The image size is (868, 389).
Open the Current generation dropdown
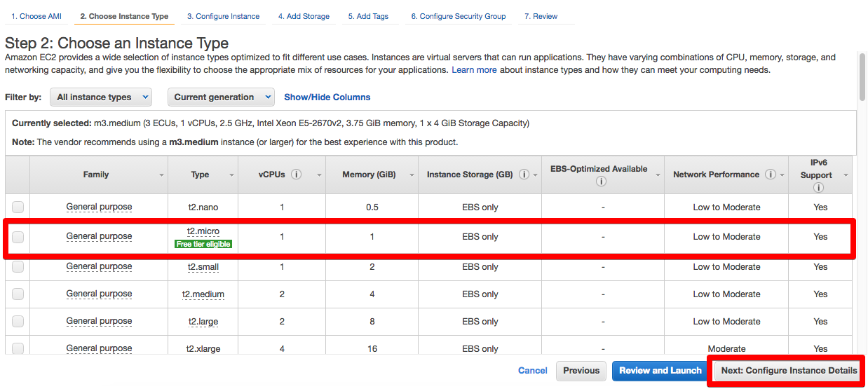(x=221, y=97)
